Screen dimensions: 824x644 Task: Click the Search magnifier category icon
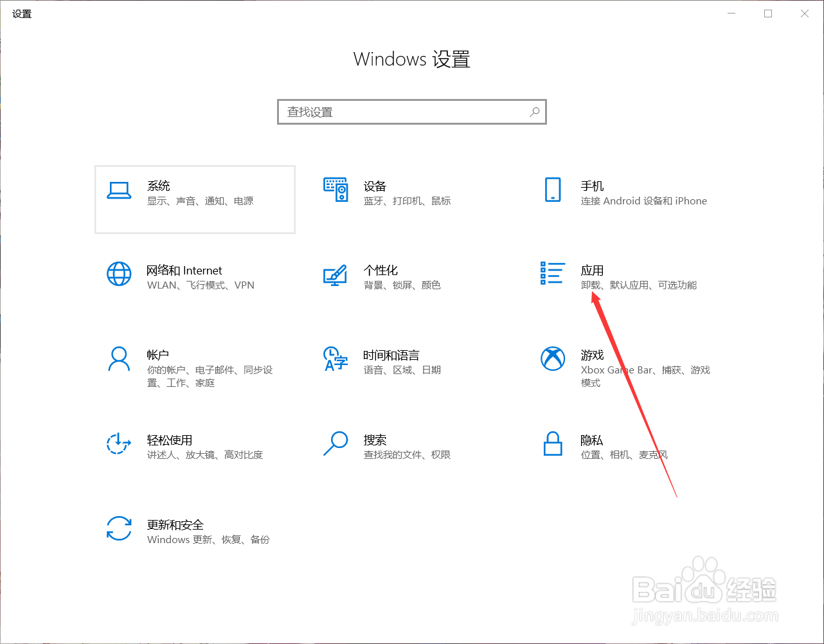336,443
